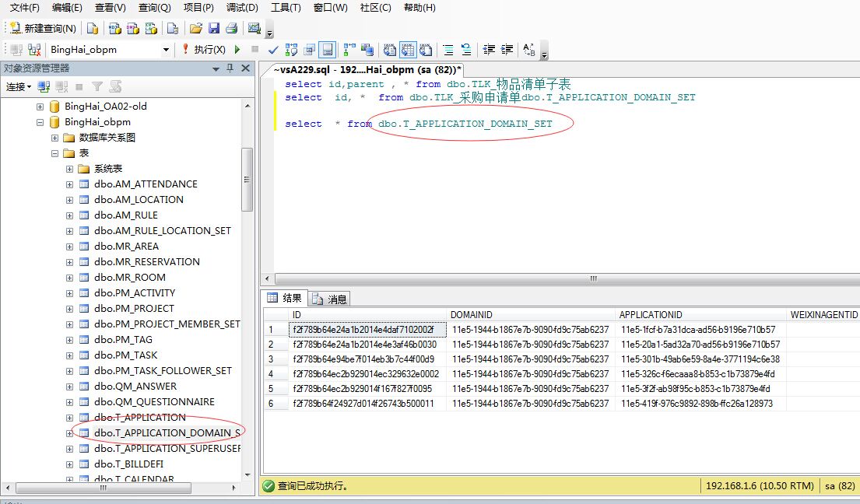Expand the 系统表 folder
The width and height of the screenshot is (860, 504).
tap(69, 169)
